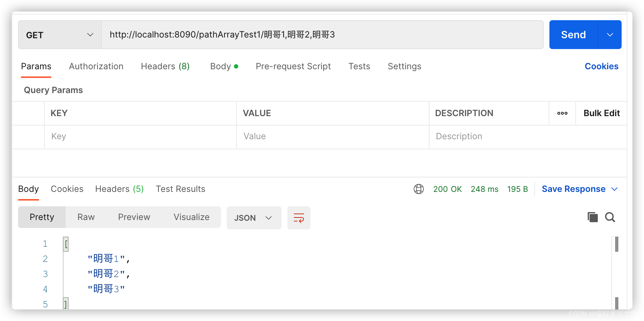Click the Query Params heading
This screenshot has width=644, height=321.
(53, 90)
